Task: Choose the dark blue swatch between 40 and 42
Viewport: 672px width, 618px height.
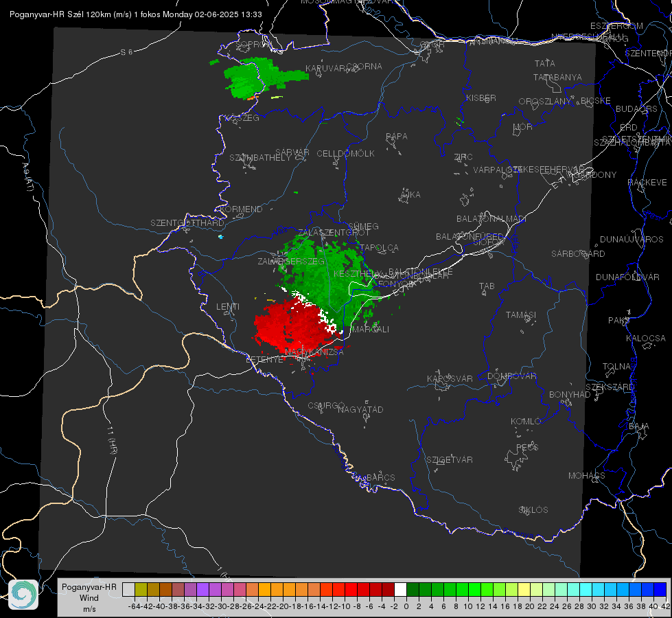Action: pos(660,590)
